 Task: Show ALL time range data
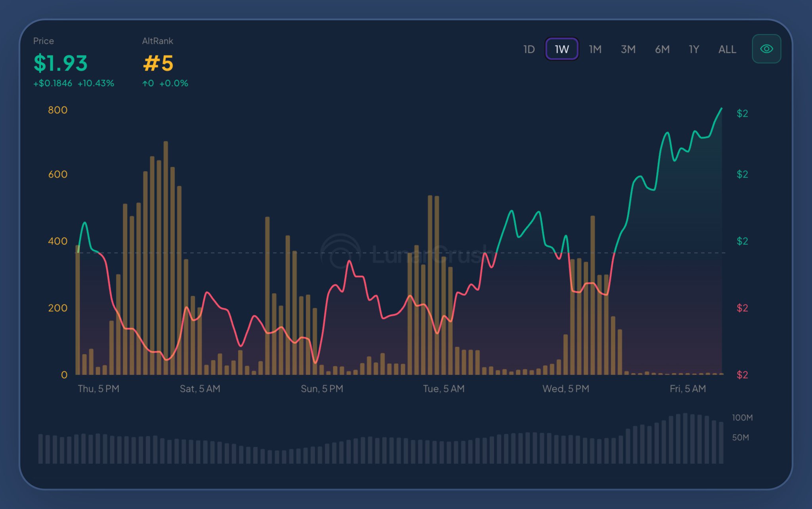click(x=727, y=49)
